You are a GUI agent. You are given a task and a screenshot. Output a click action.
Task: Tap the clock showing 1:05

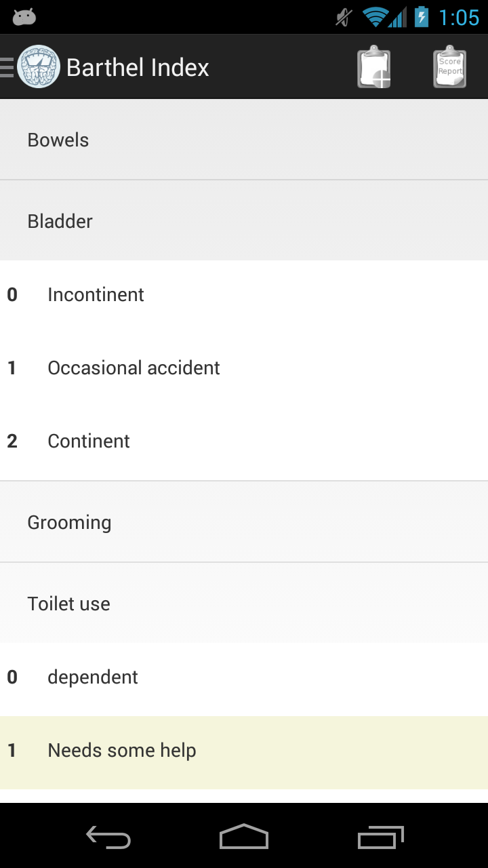click(x=459, y=17)
